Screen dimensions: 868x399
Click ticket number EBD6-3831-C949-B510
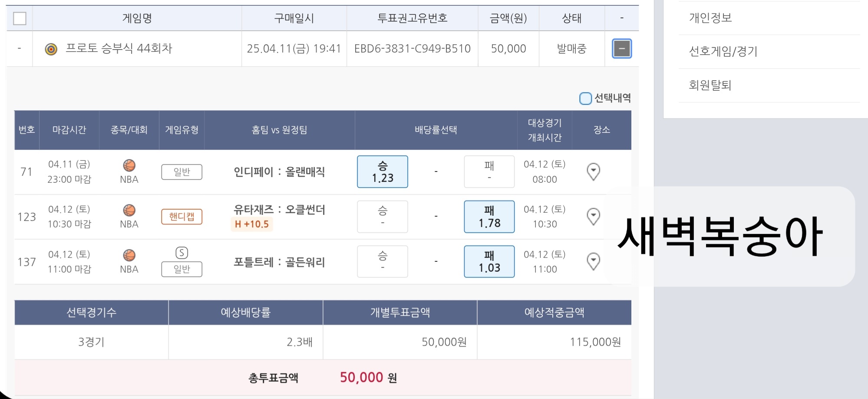[412, 49]
